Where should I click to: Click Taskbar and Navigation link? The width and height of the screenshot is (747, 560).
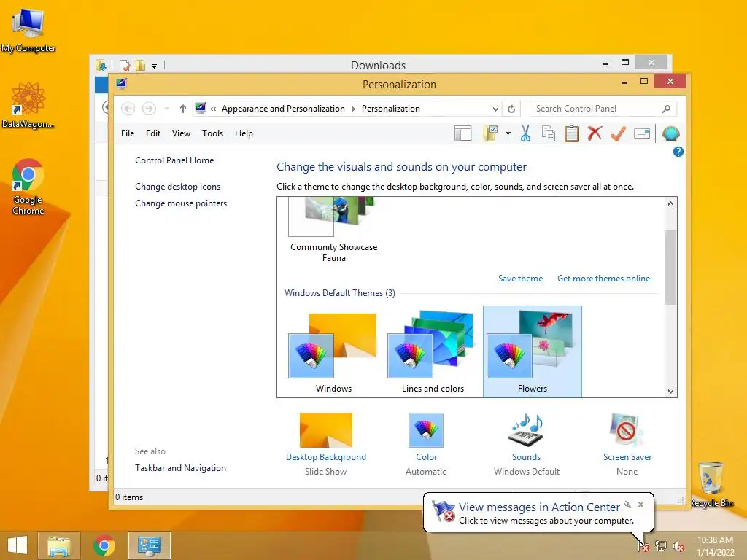click(181, 468)
